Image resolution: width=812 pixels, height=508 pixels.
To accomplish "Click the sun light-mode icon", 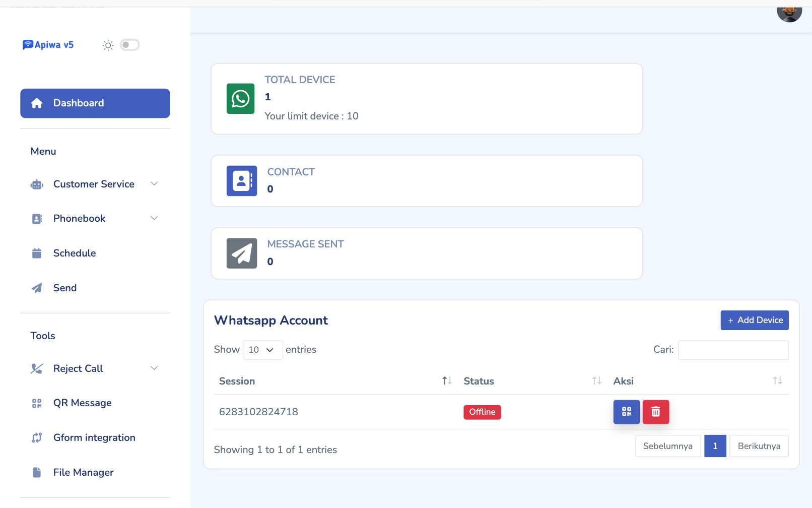I will coord(108,45).
